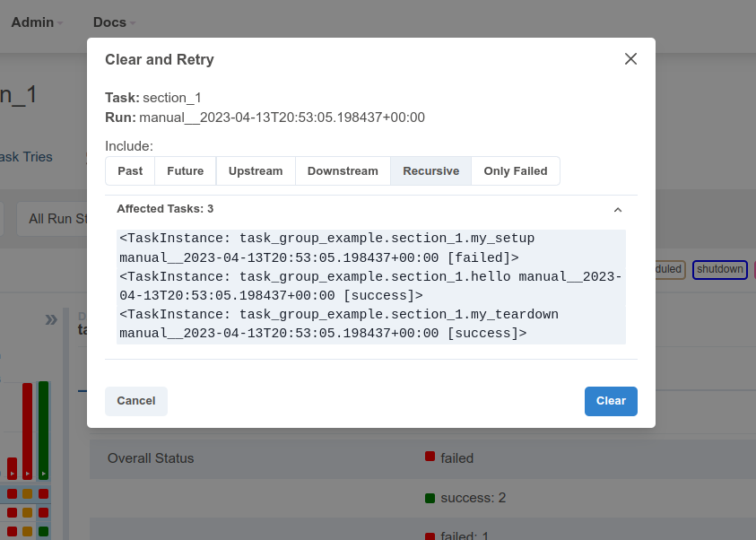Viewport: 756px width, 540px height.
Task: Close the Clear and Retry dialog
Action: 630,59
